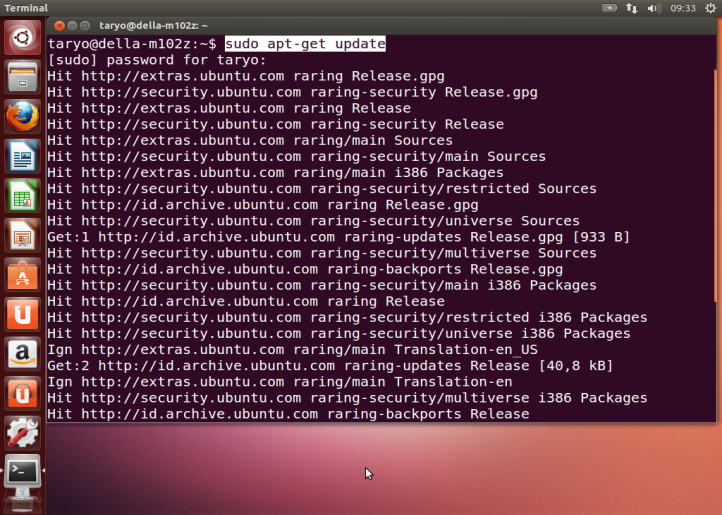
Task: Select the Terminal icon in the launcher
Action: point(22,472)
